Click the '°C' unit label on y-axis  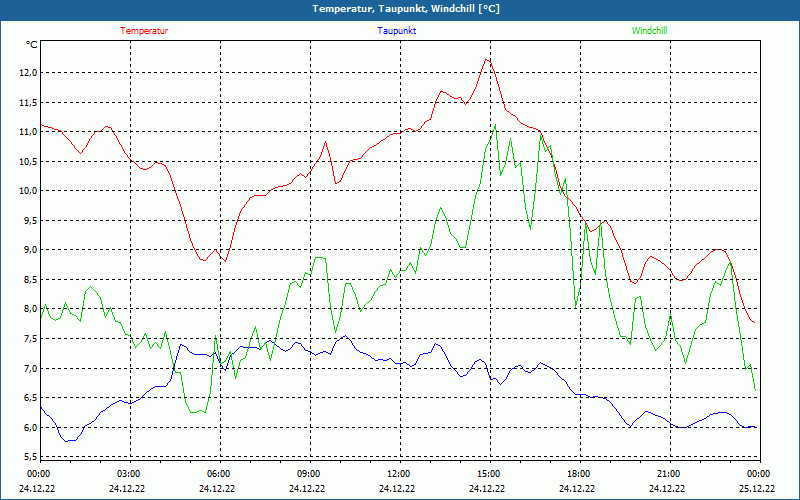[x=32, y=45]
